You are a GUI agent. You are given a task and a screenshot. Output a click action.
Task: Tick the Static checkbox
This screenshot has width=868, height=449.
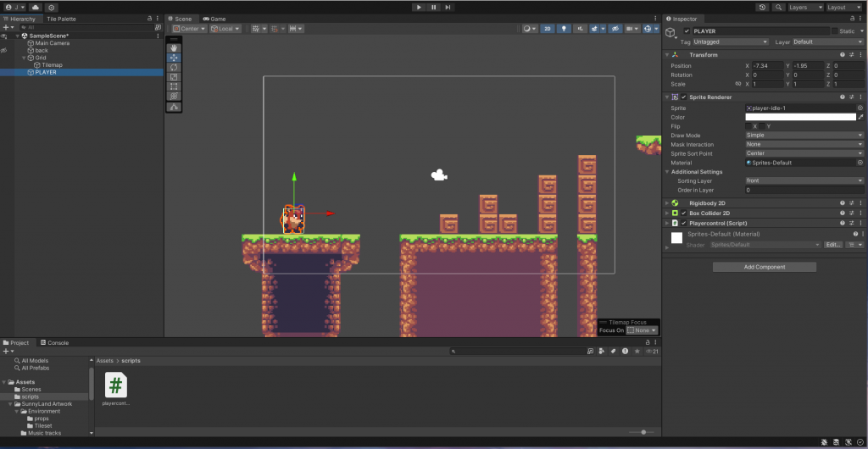coord(834,31)
